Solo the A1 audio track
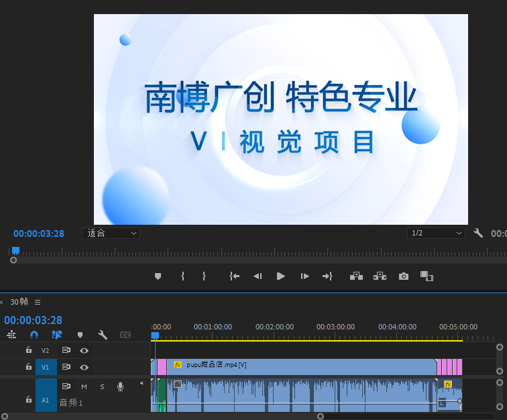 tap(102, 386)
